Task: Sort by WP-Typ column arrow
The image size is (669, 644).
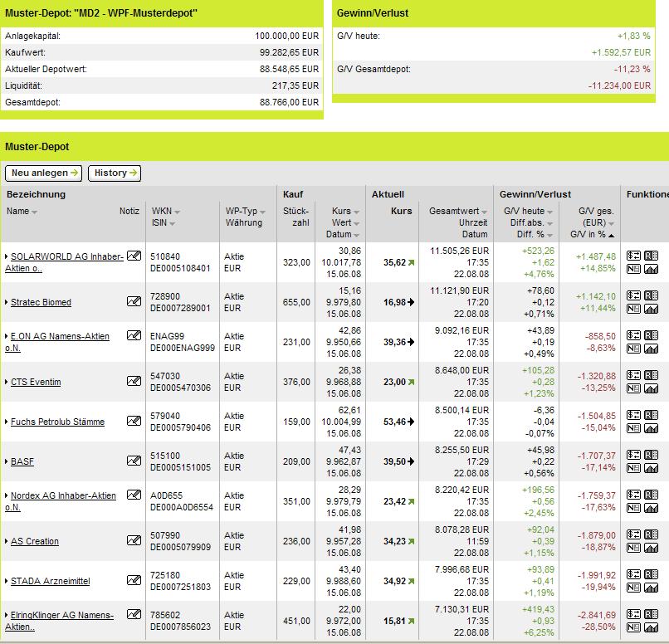Action: pos(263,212)
